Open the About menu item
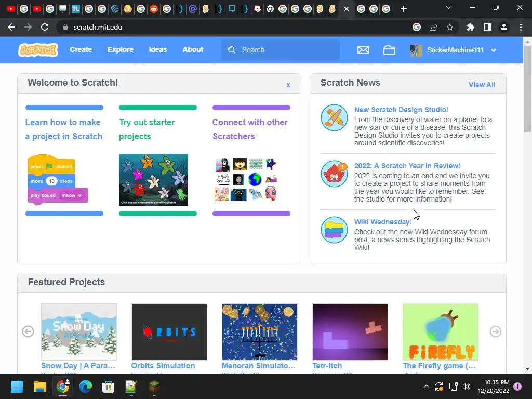 [x=193, y=49]
